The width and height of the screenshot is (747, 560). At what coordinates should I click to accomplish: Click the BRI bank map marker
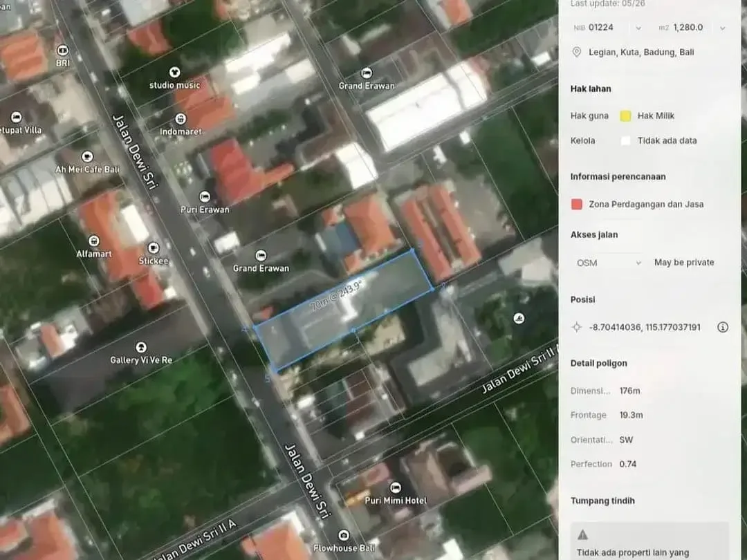tap(62, 50)
